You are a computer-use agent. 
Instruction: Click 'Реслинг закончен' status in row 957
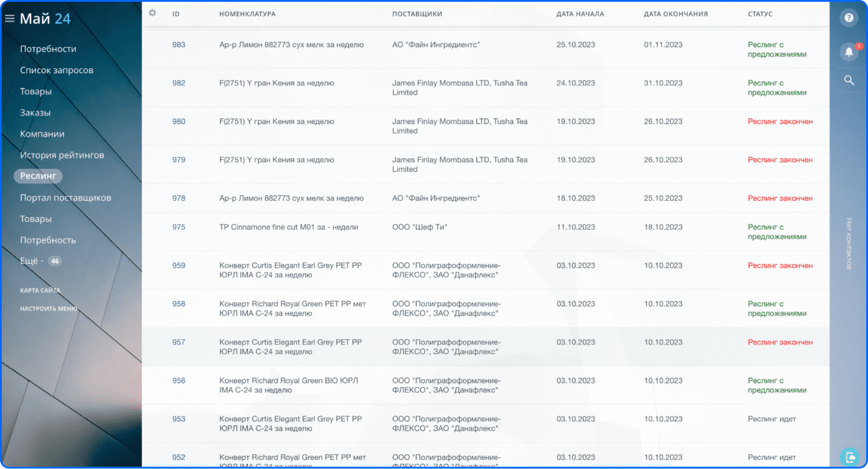(780, 342)
